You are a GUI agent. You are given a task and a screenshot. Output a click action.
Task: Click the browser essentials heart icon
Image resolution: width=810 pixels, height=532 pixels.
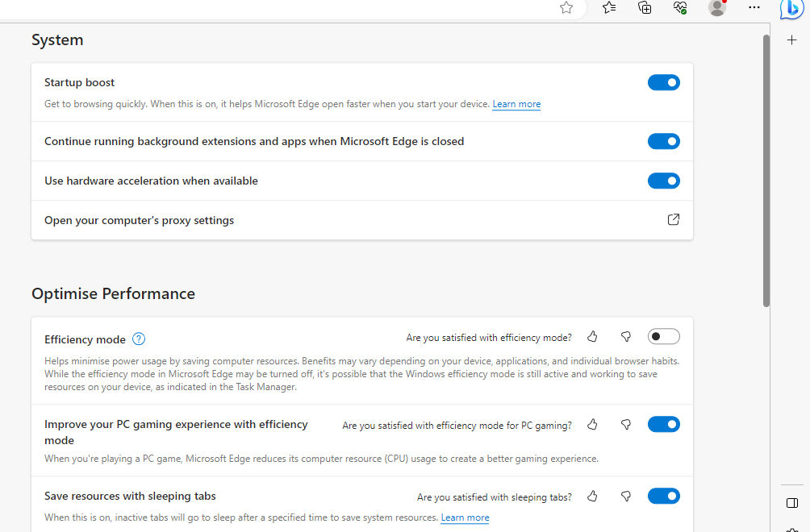pos(679,9)
